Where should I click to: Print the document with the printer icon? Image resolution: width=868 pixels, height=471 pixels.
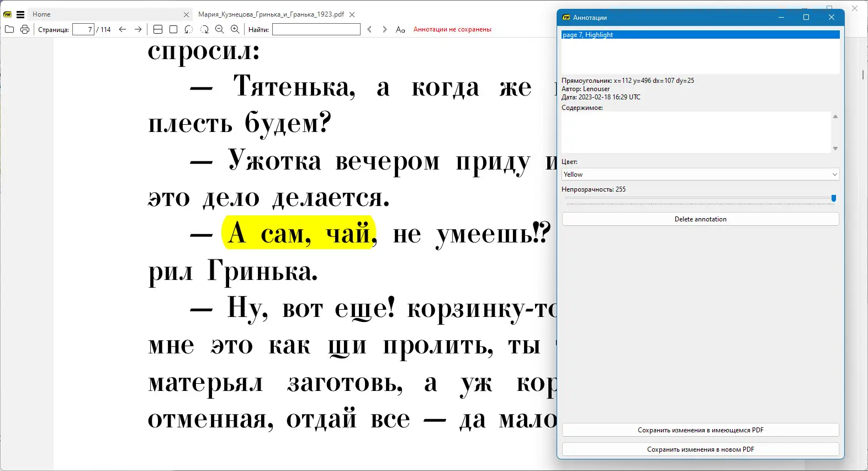click(x=25, y=29)
